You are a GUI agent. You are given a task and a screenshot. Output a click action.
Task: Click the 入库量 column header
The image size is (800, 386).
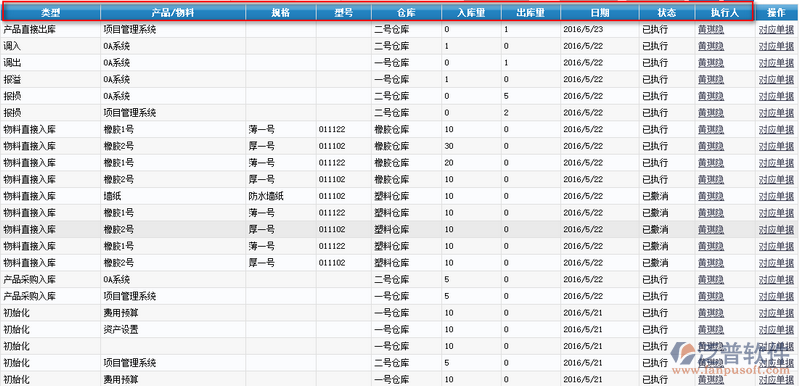pos(471,13)
